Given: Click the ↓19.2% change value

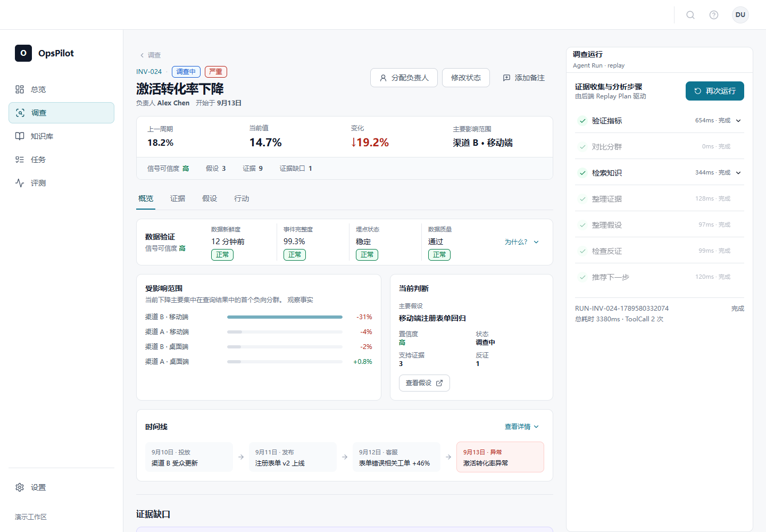Looking at the screenshot, I should tap(370, 143).
